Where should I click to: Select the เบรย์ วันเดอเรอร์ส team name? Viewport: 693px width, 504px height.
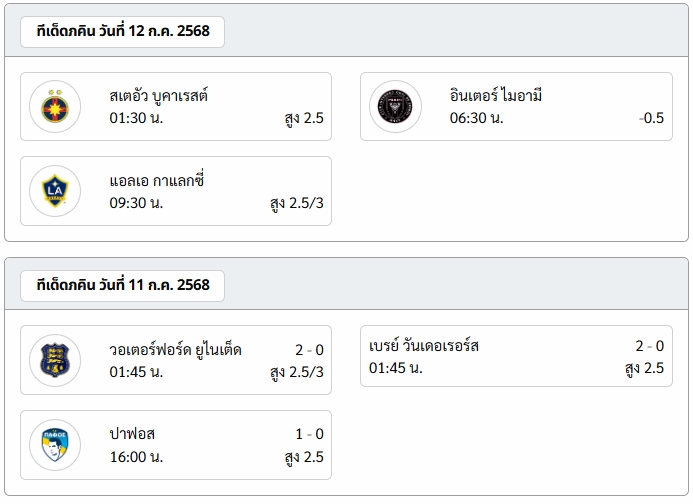point(424,345)
